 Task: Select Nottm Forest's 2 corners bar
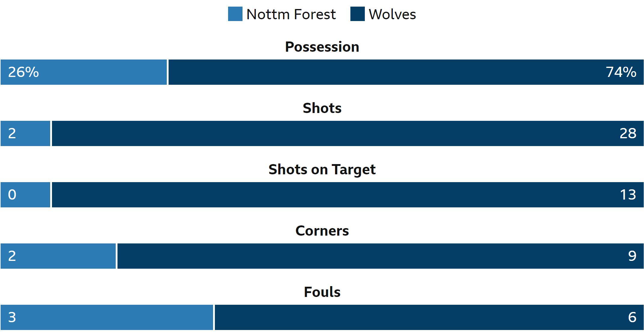click(x=58, y=256)
